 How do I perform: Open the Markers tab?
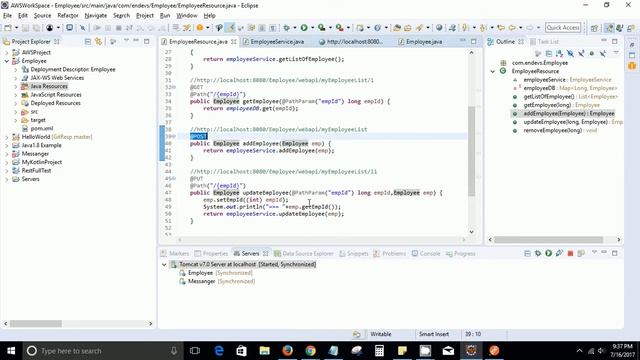(x=175, y=253)
